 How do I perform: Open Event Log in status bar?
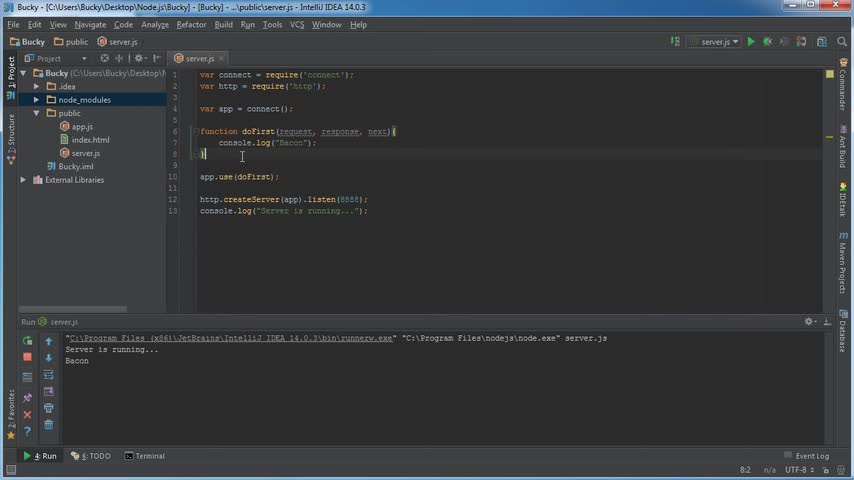(x=807, y=456)
